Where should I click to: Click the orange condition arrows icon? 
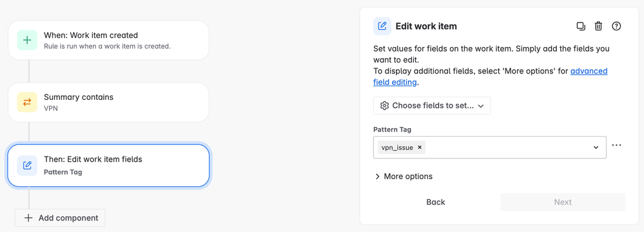[x=27, y=102]
